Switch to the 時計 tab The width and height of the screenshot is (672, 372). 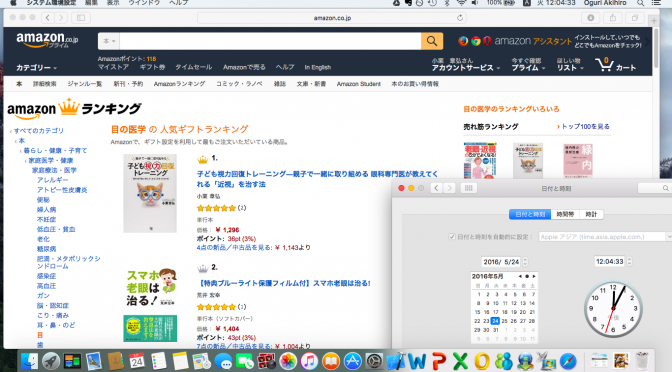point(591,214)
